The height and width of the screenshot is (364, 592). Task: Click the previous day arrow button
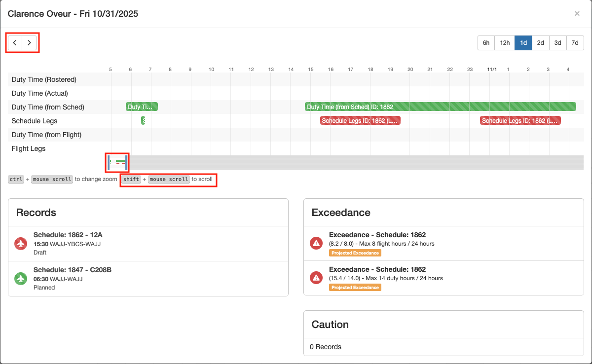(15, 43)
